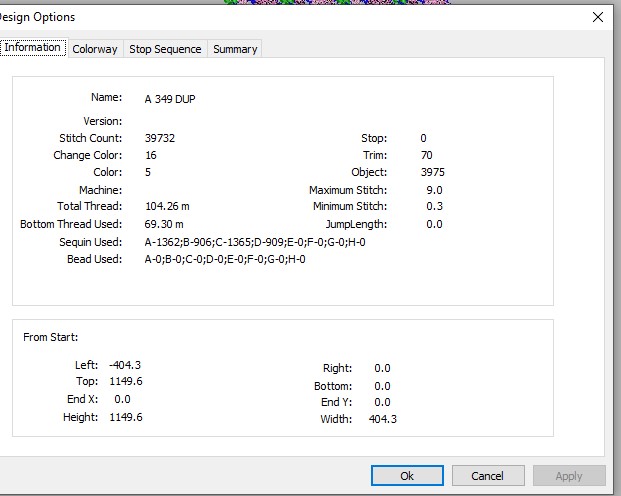Select the Object count 3975
Image resolution: width=621 pixels, height=496 pixels.
coord(432,172)
